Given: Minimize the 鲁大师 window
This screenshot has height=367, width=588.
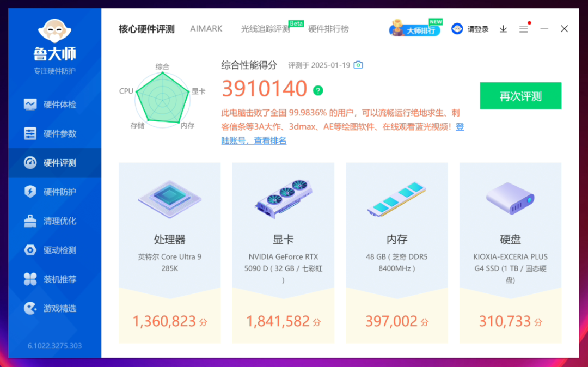Looking at the screenshot, I should pyautogui.click(x=544, y=29).
